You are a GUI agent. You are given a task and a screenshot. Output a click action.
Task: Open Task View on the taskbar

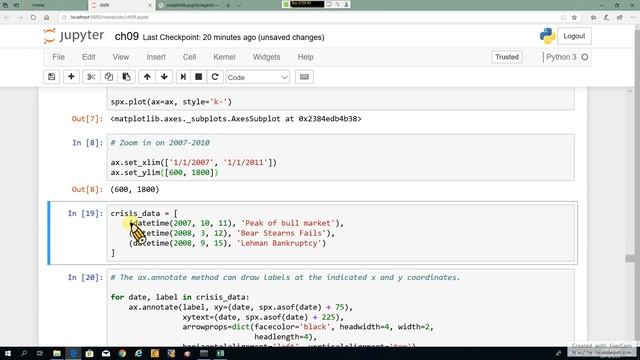coord(40,353)
